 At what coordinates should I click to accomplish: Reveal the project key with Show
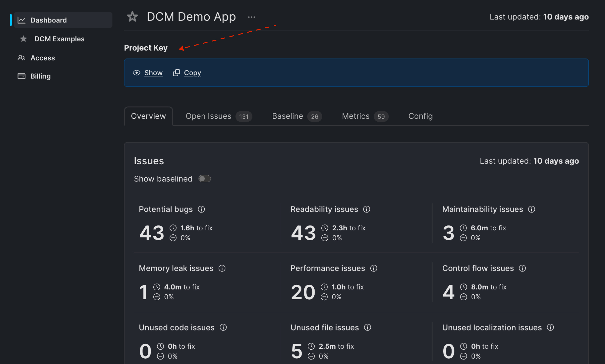click(148, 73)
